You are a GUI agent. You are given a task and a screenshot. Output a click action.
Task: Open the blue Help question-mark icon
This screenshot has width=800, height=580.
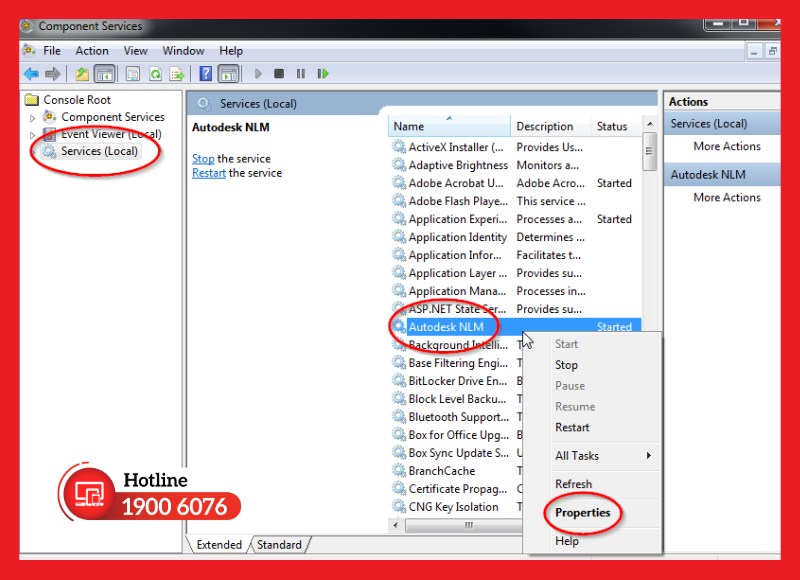click(206, 73)
